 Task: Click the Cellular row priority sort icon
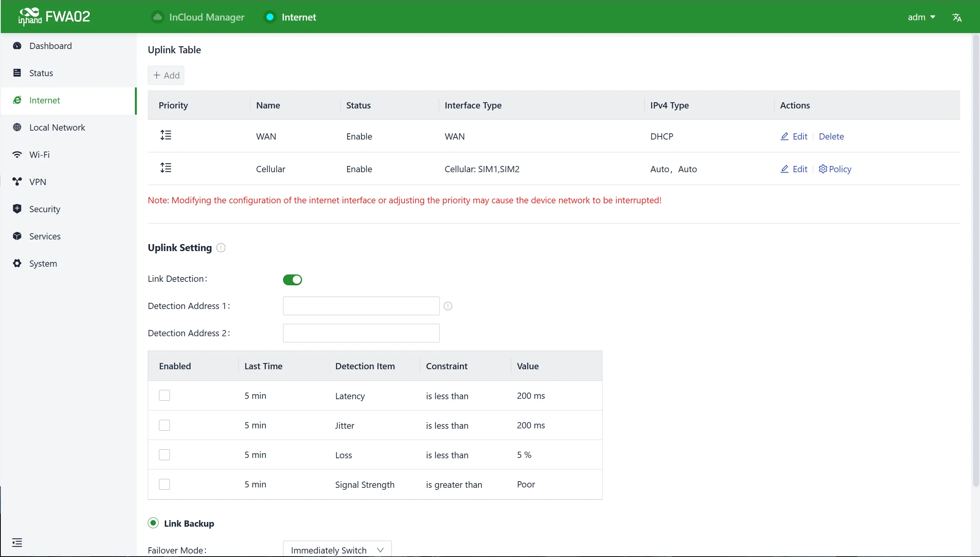point(166,168)
